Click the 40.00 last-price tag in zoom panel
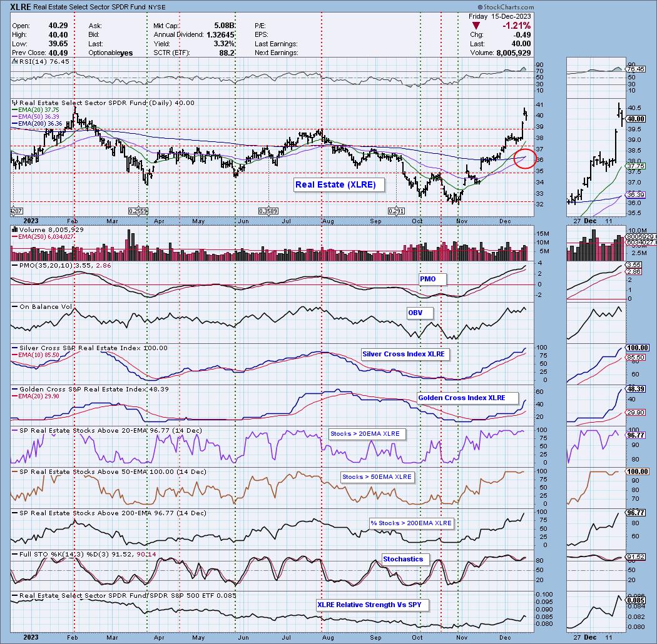The image size is (657, 644). 636,119
